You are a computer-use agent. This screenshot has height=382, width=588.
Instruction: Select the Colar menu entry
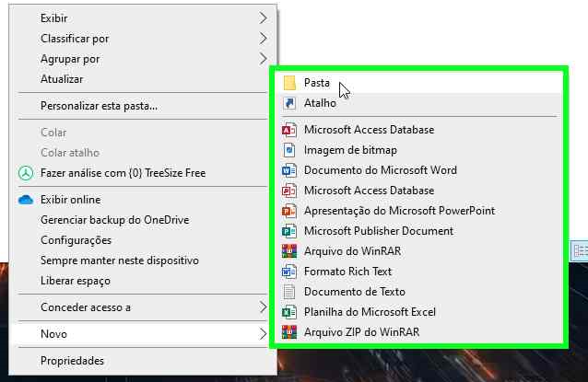(143, 133)
